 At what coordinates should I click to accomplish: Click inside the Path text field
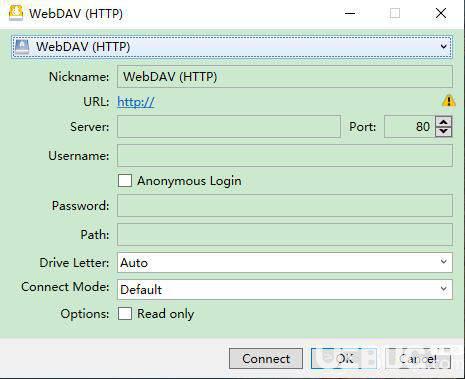285,234
